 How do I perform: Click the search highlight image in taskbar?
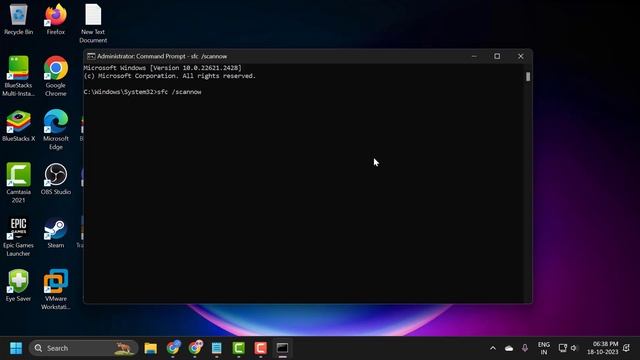[123, 348]
